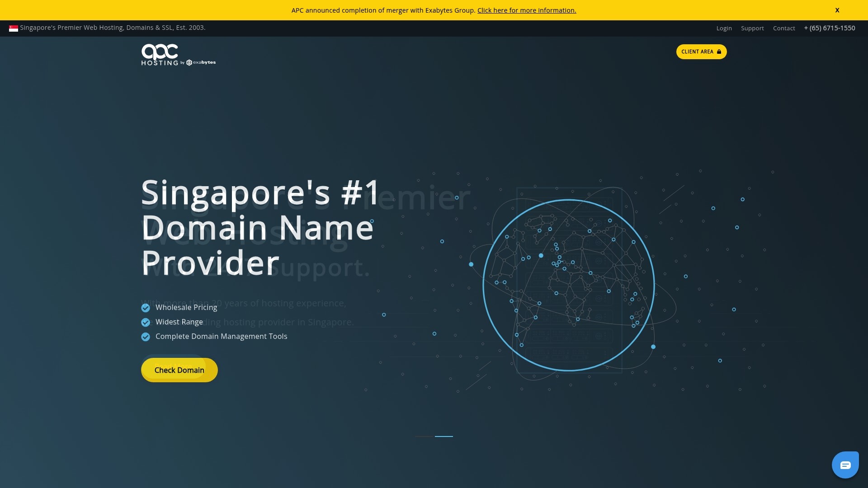Click the 'Widest Range' text
The width and height of the screenshot is (868, 488).
point(179,322)
